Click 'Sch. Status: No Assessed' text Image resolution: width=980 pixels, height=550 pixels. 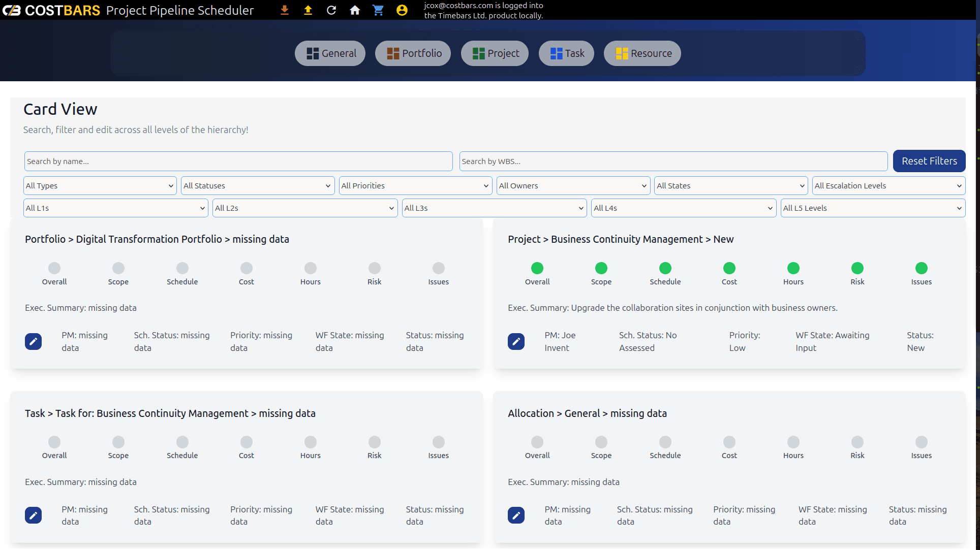[x=648, y=341]
